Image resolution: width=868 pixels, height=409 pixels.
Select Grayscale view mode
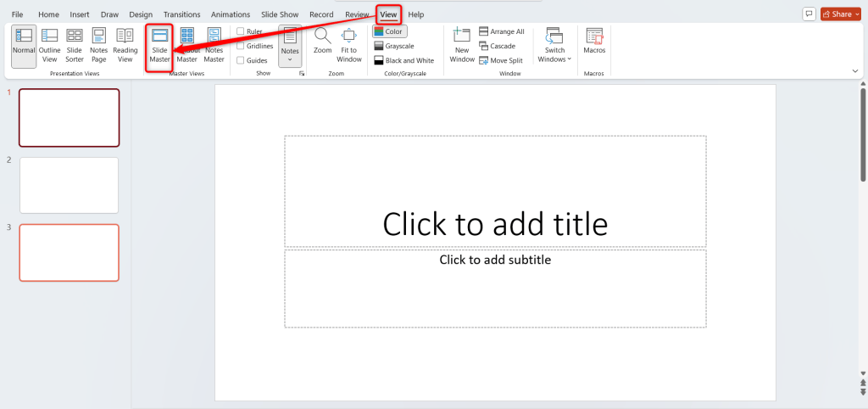[394, 46]
